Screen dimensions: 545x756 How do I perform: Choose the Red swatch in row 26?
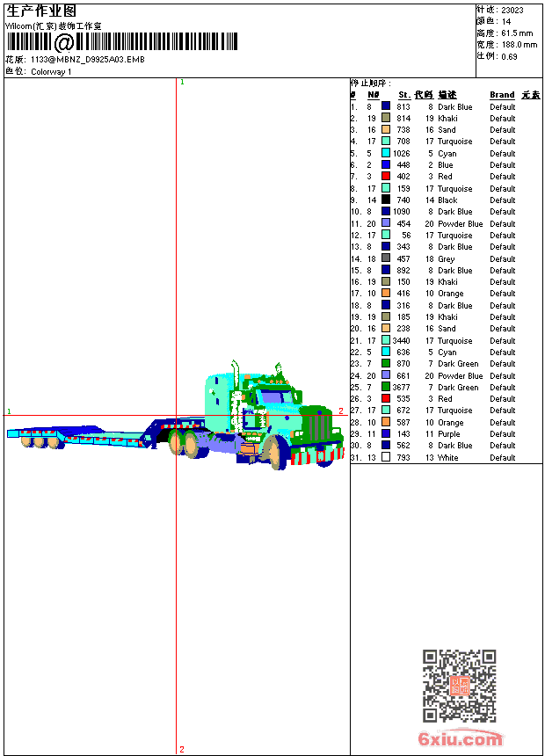coord(386,398)
